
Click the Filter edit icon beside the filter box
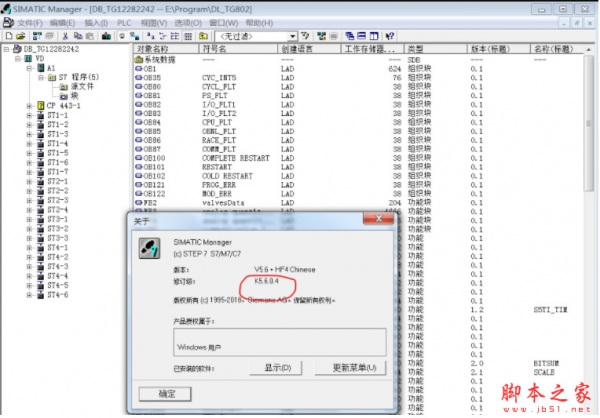(x=305, y=36)
